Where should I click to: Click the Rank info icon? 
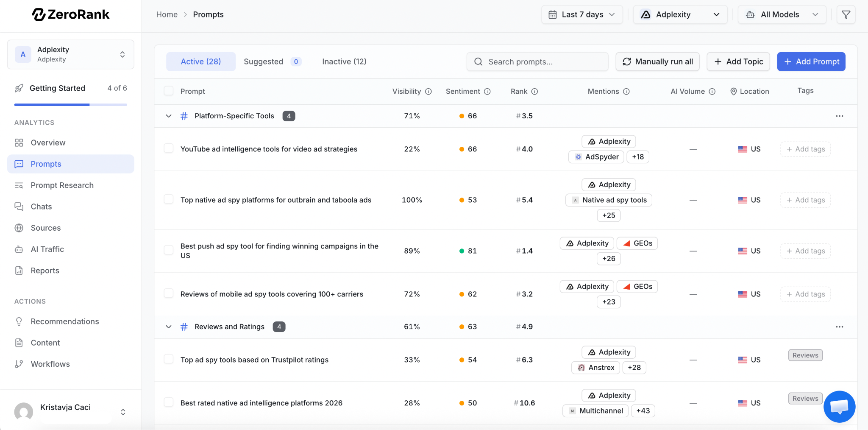point(535,92)
